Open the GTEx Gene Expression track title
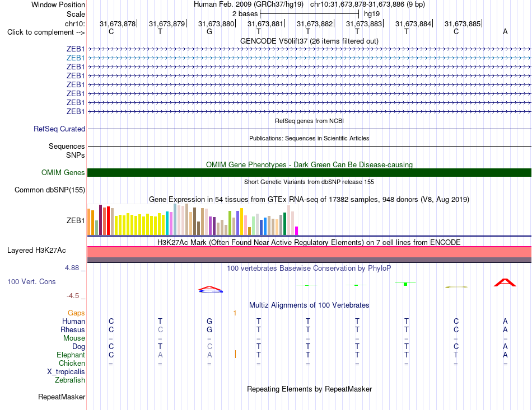The height and width of the screenshot is (410, 532). [x=309, y=199]
